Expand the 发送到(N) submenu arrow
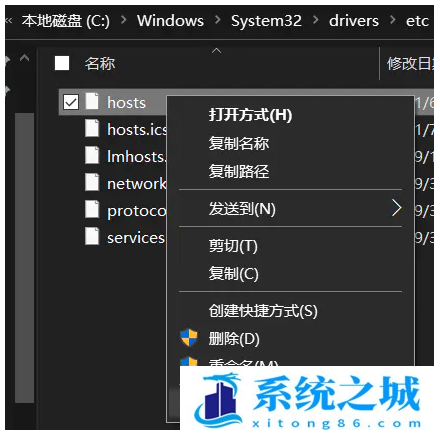Screen dimensions: 440x436 (x=396, y=208)
